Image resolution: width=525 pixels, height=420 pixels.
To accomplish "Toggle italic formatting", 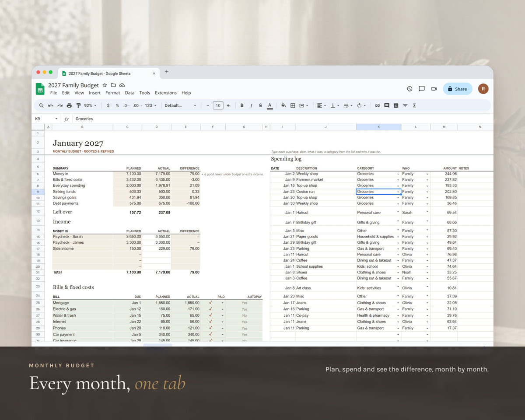I will click(x=251, y=105).
